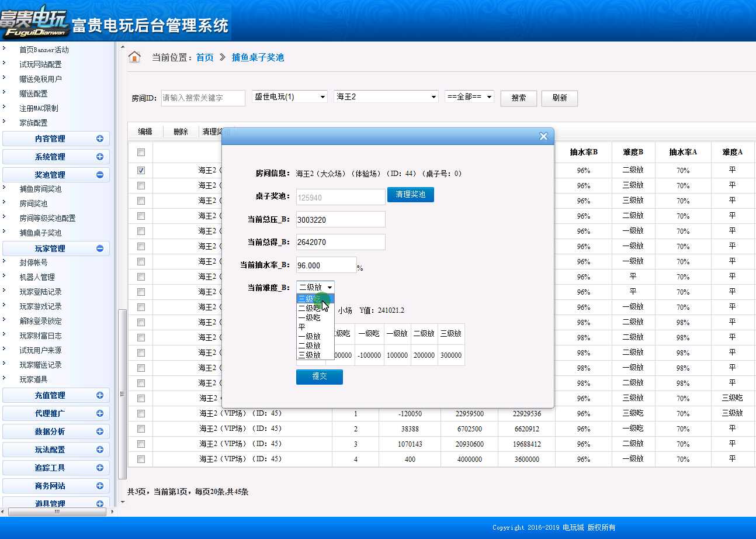Click the -120050 table cell
Image resolution: width=756 pixels, height=539 pixels.
point(410,414)
